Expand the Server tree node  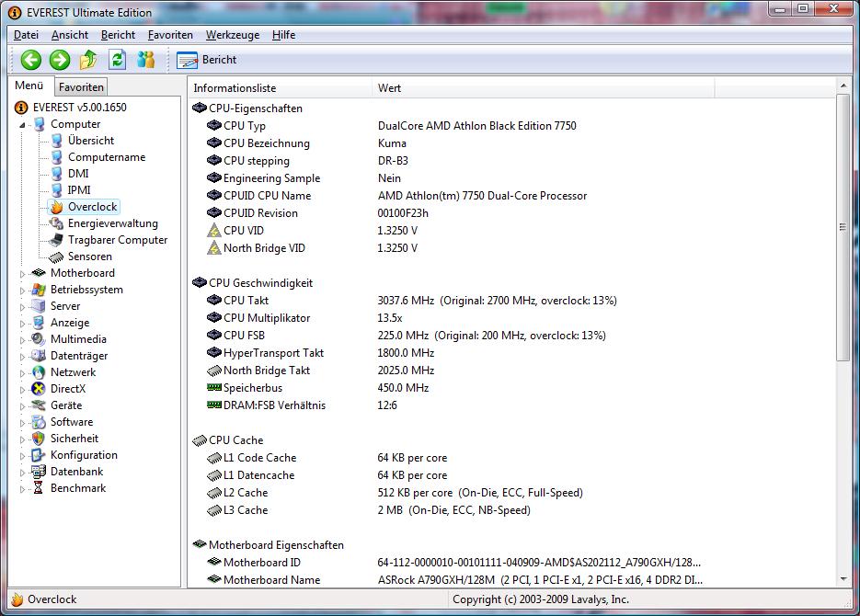click(x=22, y=307)
